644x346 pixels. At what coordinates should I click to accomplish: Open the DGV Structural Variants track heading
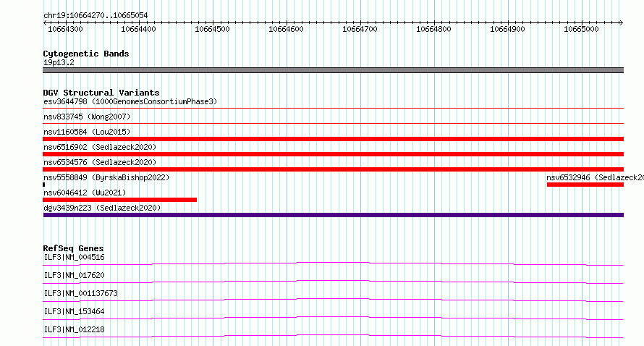(101, 93)
